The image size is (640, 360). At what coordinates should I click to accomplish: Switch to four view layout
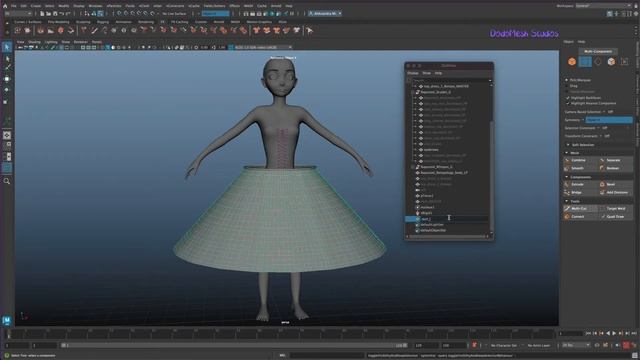7,145
